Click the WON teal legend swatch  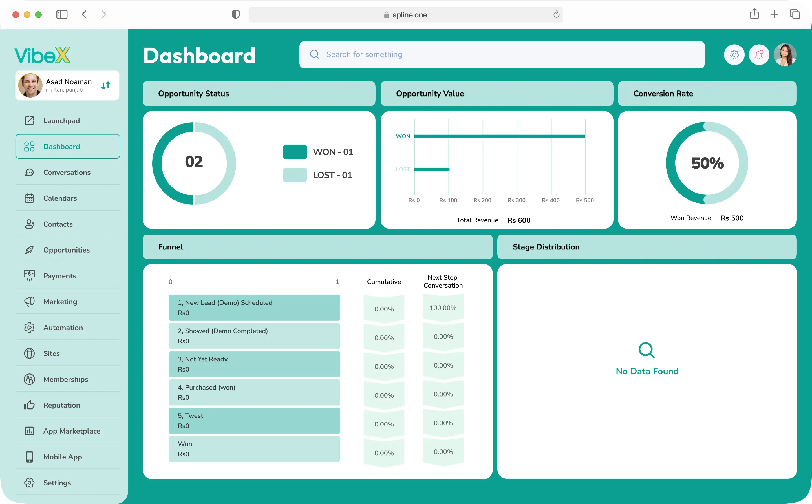click(295, 152)
